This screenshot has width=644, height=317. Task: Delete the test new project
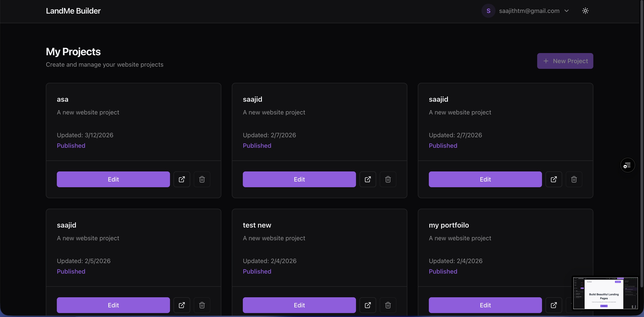(x=388, y=305)
